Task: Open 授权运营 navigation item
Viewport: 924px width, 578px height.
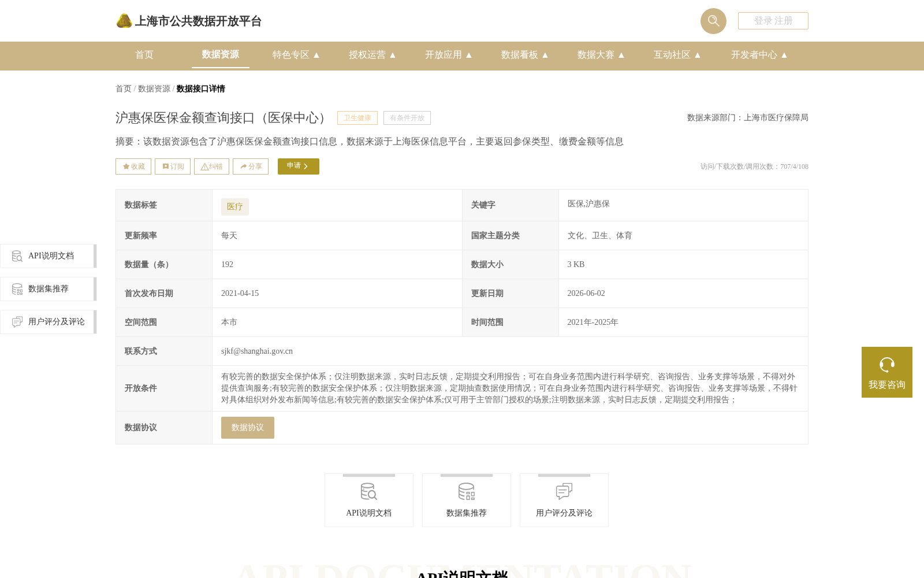Action: point(367,55)
